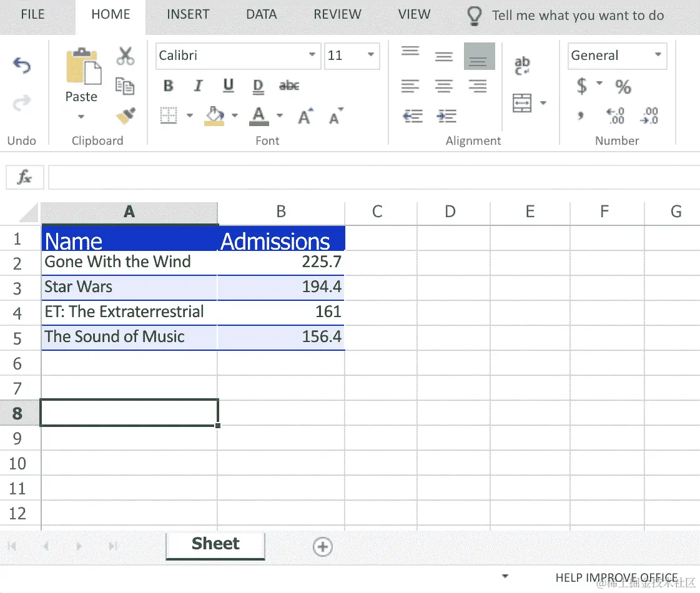Select column B header
Viewport: 700px width, 593px height.
[x=281, y=212]
